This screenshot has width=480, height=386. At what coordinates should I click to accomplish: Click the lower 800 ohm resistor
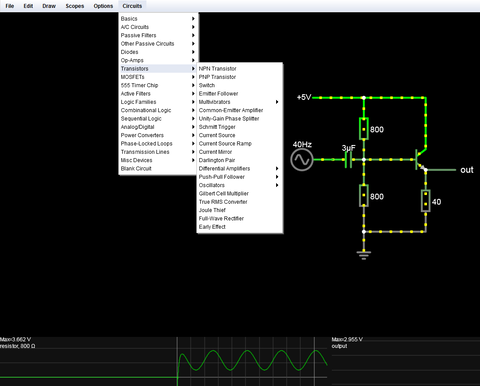[x=364, y=196]
